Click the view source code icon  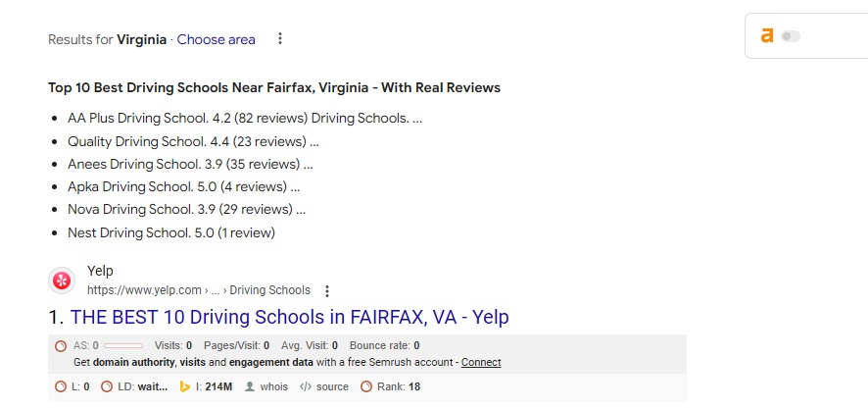[x=305, y=387]
